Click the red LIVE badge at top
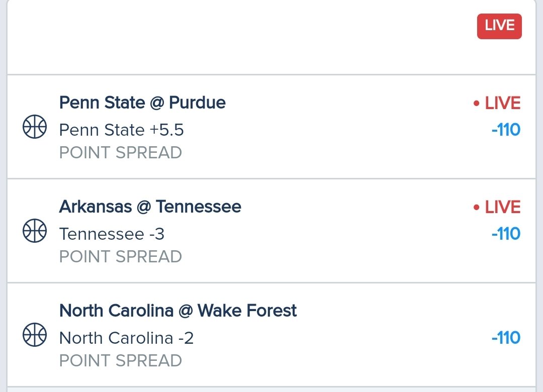Image resolution: width=543 pixels, height=392 pixels. pyautogui.click(x=499, y=26)
